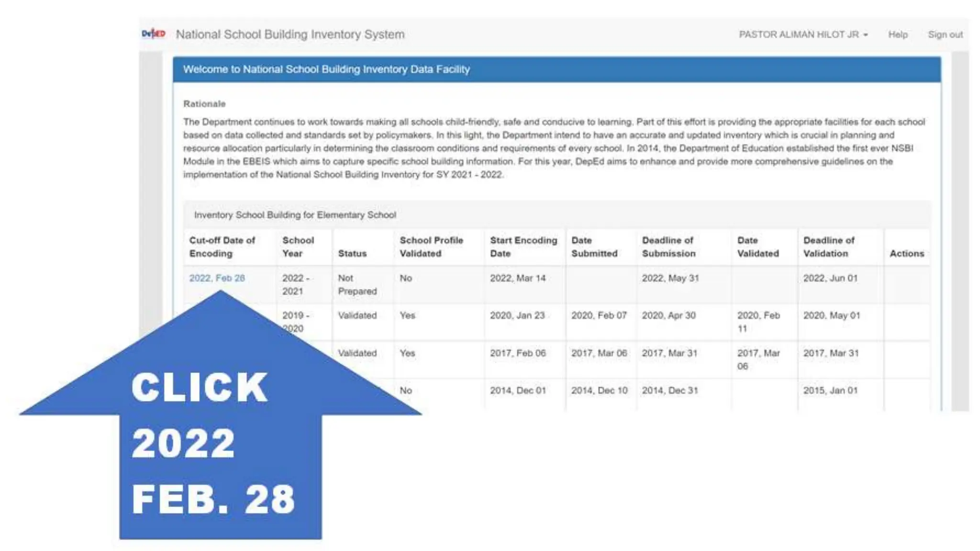The width and height of the screenshot is (980, 551).
Task: Click the DepEd logo icon
Action: tap(153, 34)
